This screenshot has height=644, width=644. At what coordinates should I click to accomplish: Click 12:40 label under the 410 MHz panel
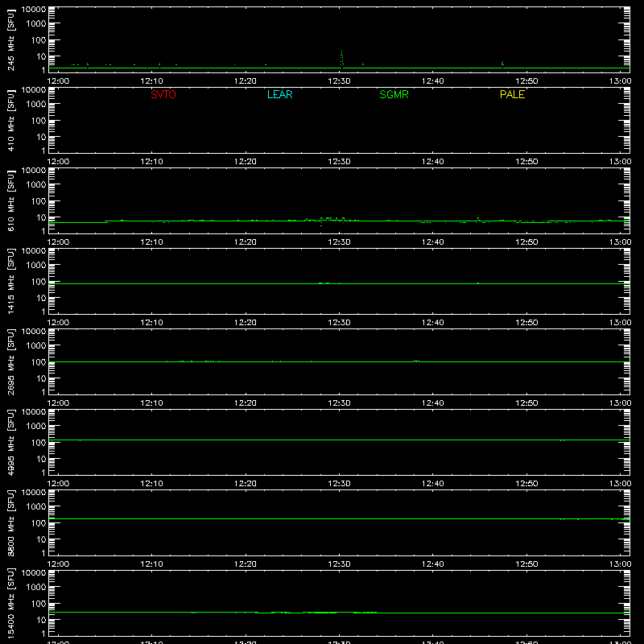tap(433, 162)
